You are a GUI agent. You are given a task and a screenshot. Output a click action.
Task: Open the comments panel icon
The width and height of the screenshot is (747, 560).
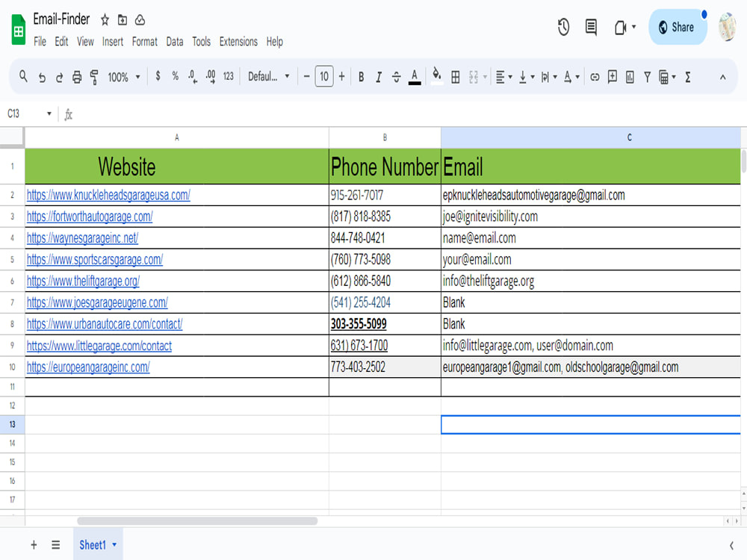pos(591,27)
